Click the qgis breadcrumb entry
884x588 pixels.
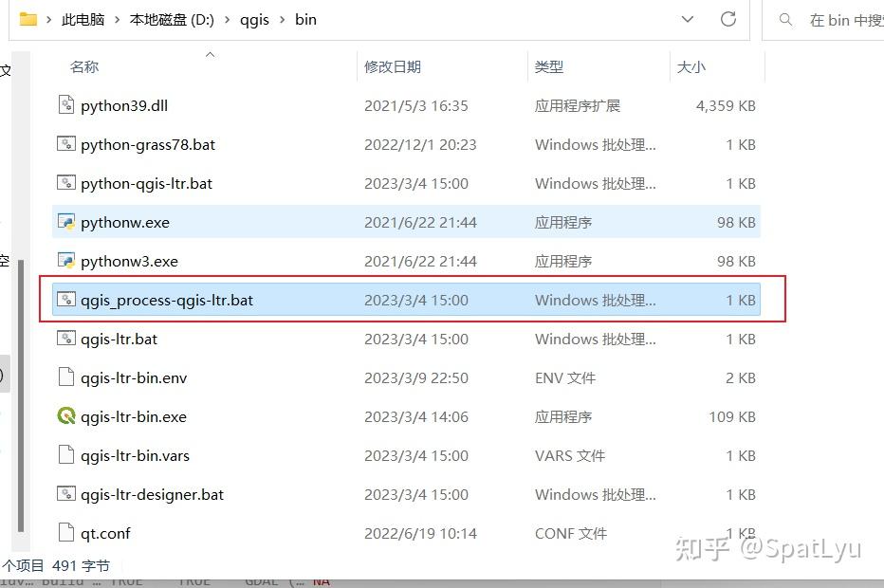[x=255, y=19]
